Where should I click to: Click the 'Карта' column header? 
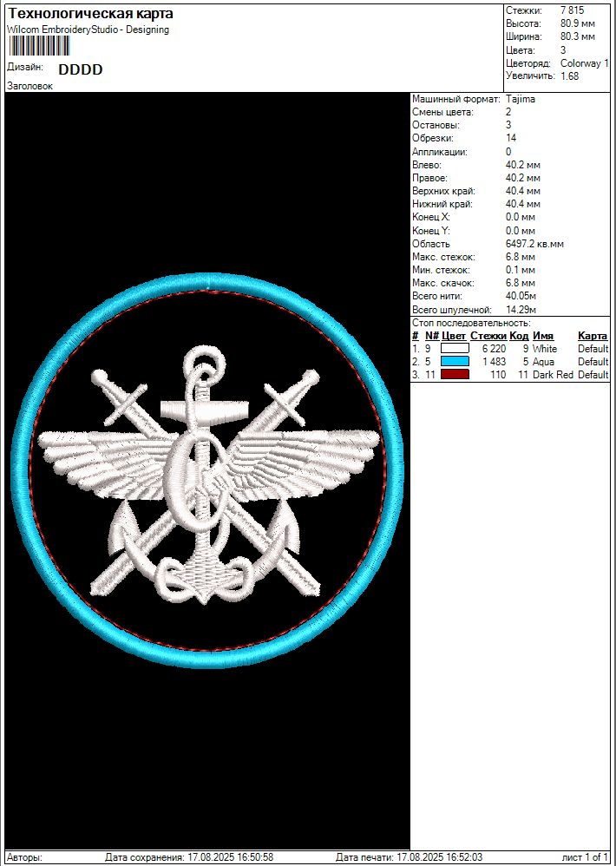(593, 336)
